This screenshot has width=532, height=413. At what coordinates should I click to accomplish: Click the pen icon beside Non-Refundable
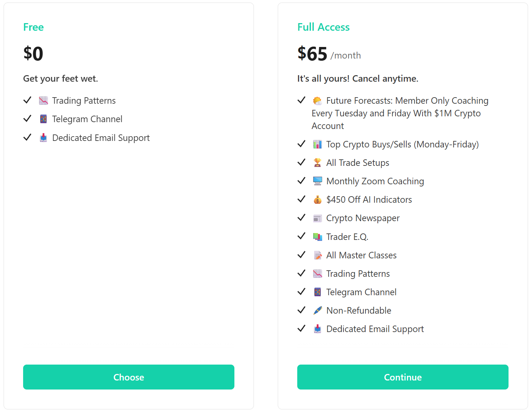[317, 310]
